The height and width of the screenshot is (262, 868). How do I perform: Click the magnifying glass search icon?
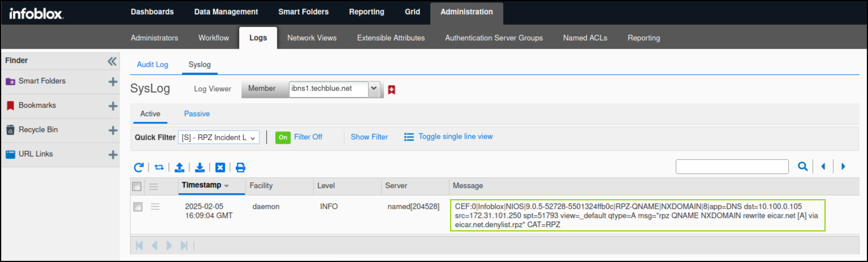click(802, 167)
